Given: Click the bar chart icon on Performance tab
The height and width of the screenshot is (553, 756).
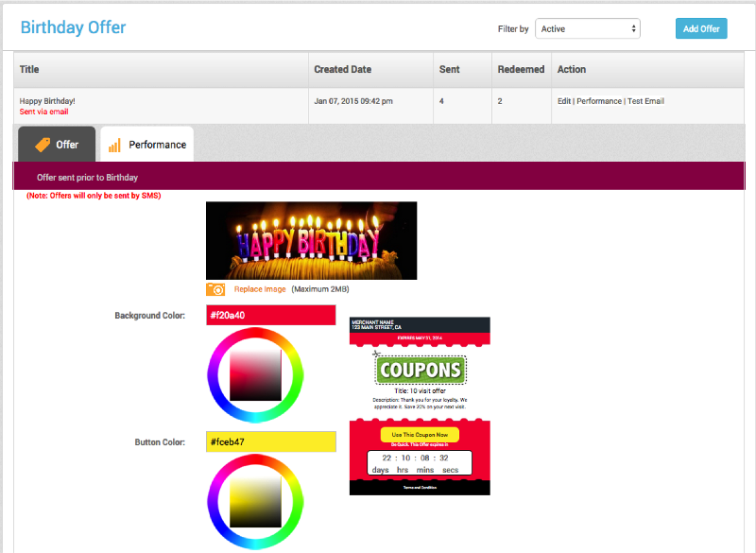Looking at the screenshot, I should 114,145.
